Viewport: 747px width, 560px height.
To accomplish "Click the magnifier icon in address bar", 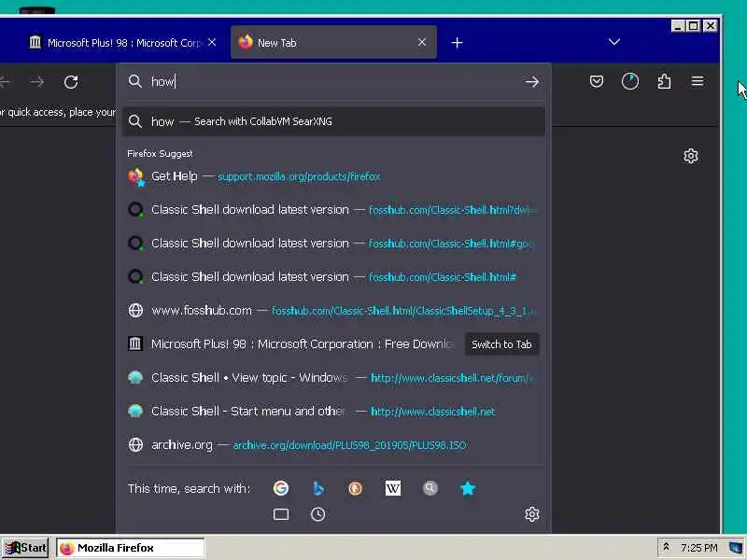I will click(x=135, y=81).
